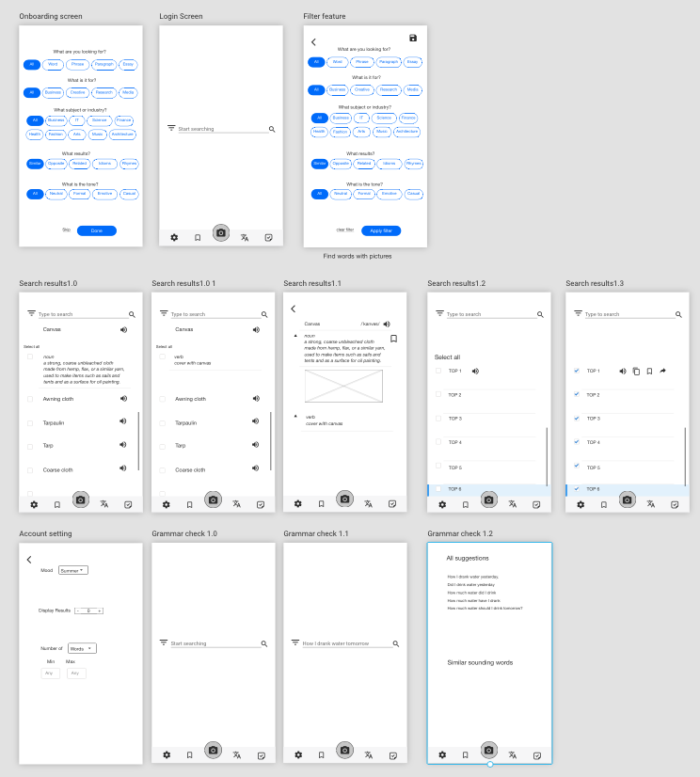The image size is (700, 777).
Task: Collapse the noun definition in Search results1.1
Action: pyautogui.click(x=296, y=336)
